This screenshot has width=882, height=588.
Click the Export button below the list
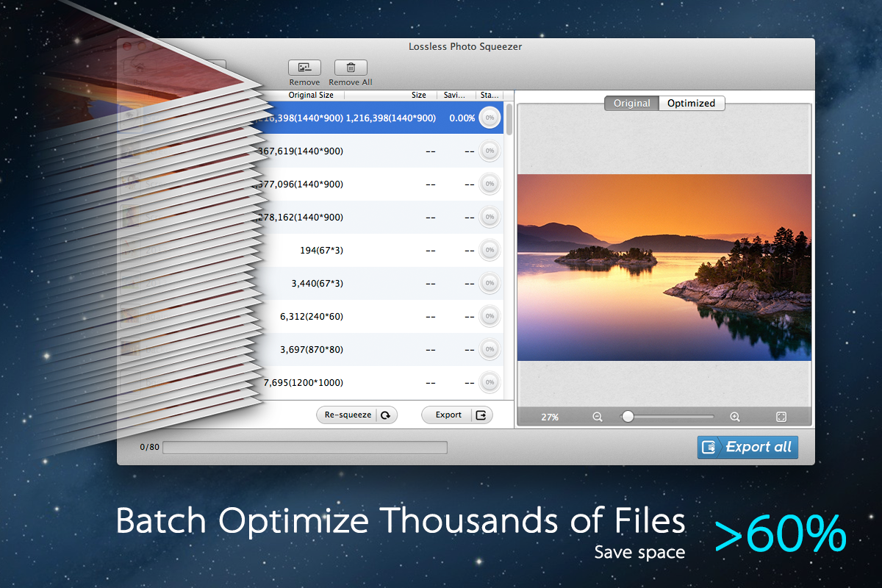tap(457, 415)
